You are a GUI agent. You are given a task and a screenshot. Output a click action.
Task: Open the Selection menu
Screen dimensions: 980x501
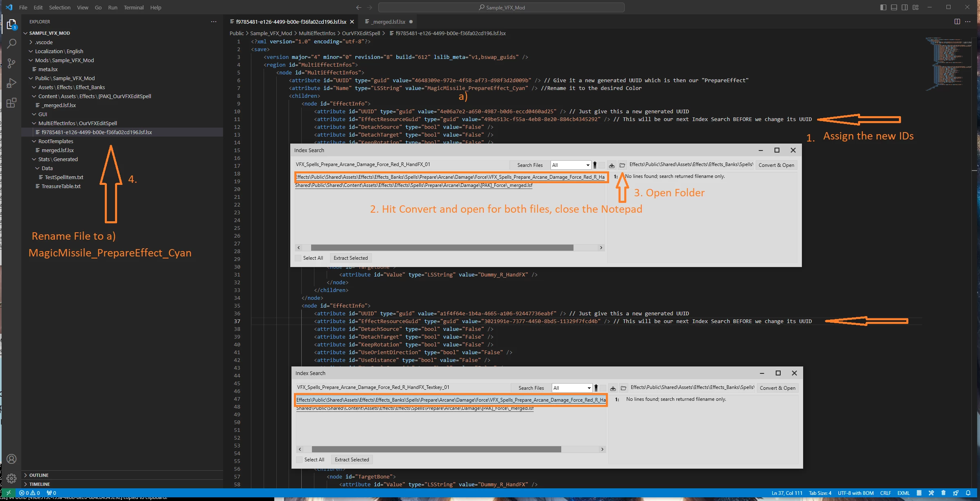coord(60,7)
